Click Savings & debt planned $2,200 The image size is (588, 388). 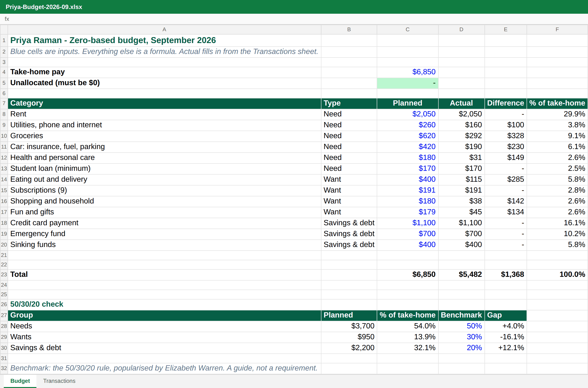tap(349, 348)
